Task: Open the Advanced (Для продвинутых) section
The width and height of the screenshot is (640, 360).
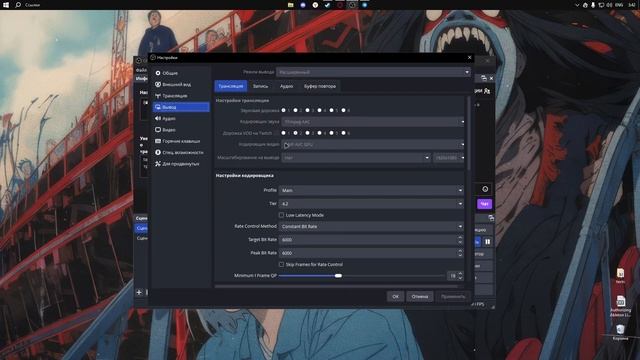Action: tap(181, 164)
